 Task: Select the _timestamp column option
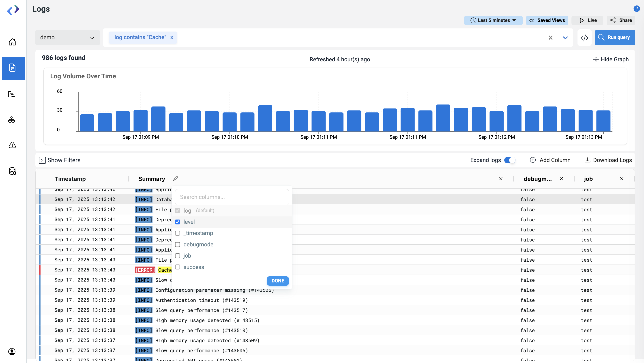[198, 233]
